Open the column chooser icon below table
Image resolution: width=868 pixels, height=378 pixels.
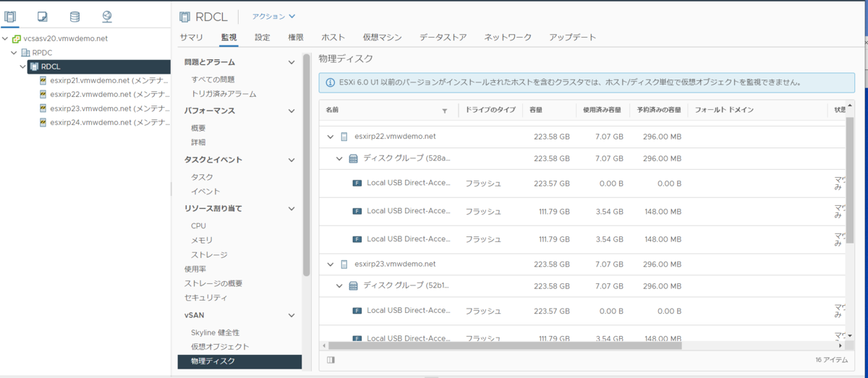tap(331, 359)
